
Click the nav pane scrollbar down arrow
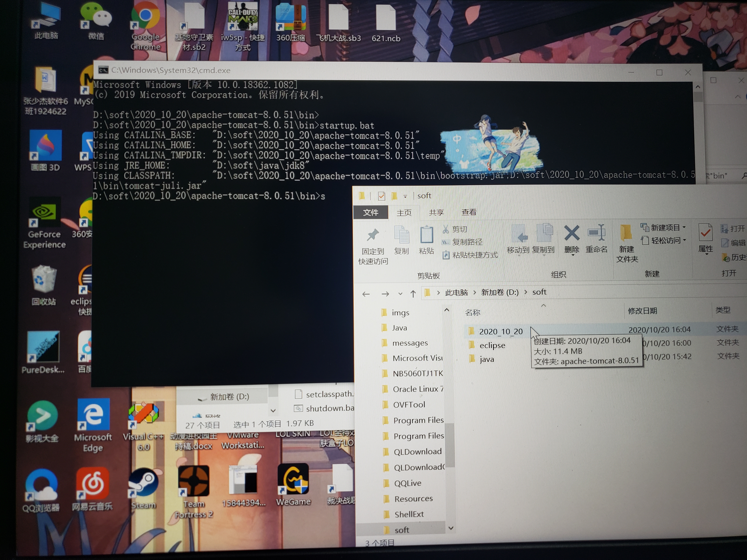click(451, 528)
